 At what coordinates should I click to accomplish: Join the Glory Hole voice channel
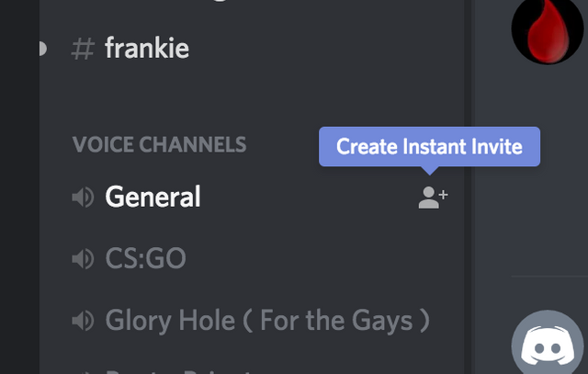(x=266, y=321)
